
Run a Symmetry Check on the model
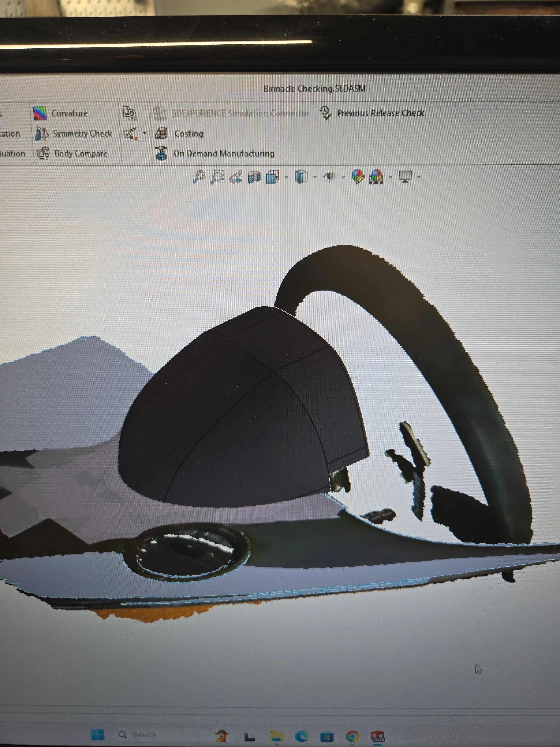tap(41, 134)
